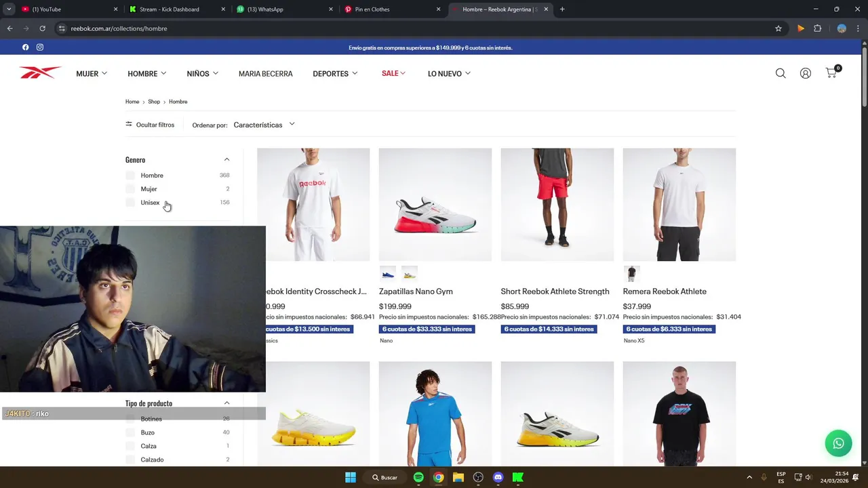Image resolution: width=868 pixels, height=488 pixels.
Task: Click the Ocultar filtros icon
Action: 129,124
